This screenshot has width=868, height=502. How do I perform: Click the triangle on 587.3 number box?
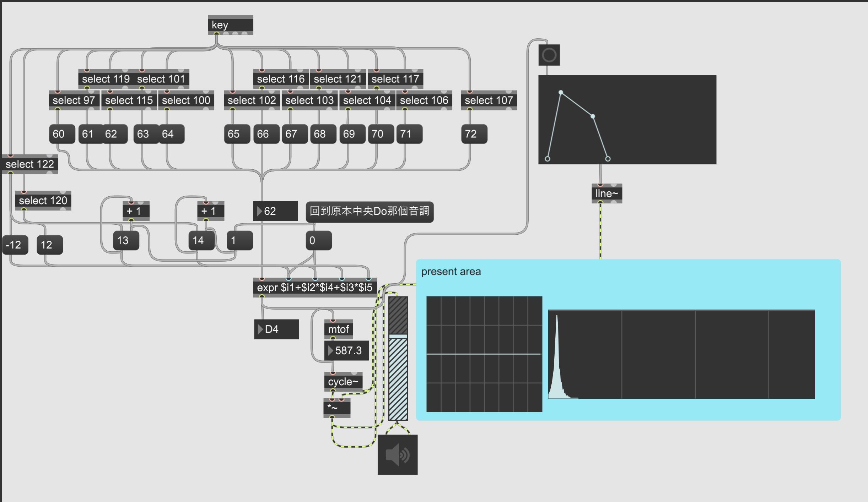[330, 350]
